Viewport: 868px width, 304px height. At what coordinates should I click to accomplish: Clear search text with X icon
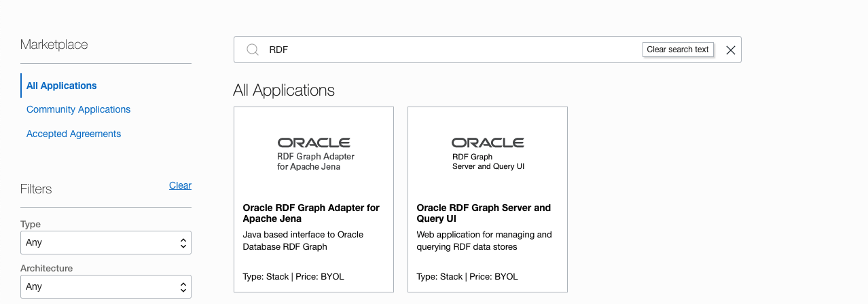point(731,50)
